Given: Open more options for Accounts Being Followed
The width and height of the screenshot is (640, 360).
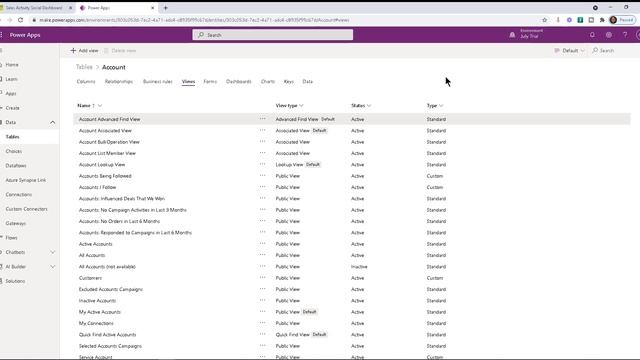Looking at the screenshot, I should click(x=262, y=176).
